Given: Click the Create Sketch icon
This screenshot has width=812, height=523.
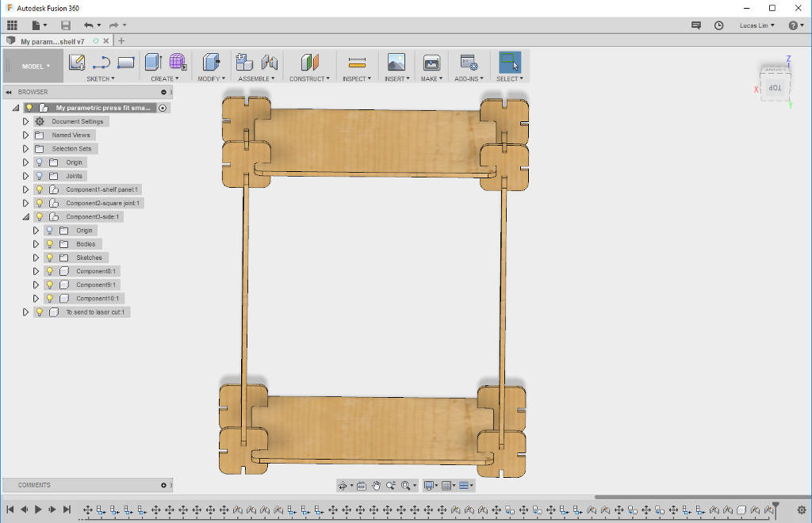Looking at the screenshot, I should click(77, 63).
